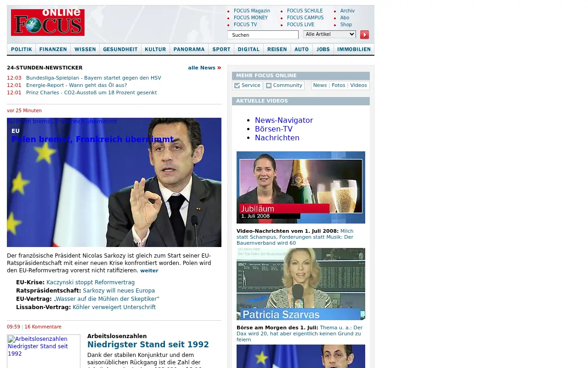588x368 pixels.
Task: Open the Energie-Report ticker headline
Action: (77, 85)
